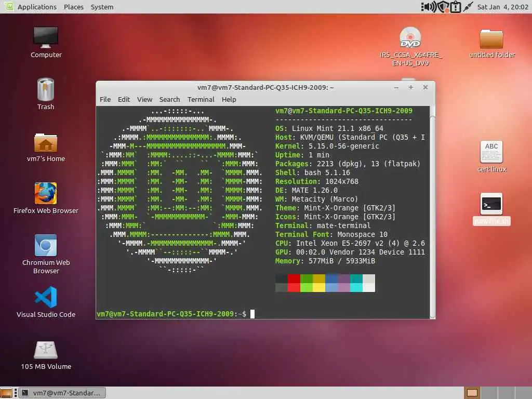Click the clipboard exclamation report tray icon
This screenshot has height=399, width=532.
456,7
